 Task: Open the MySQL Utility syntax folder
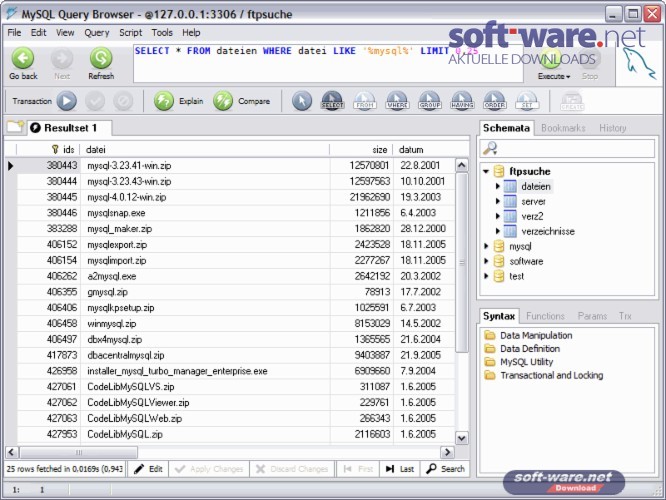click(519, 362)
